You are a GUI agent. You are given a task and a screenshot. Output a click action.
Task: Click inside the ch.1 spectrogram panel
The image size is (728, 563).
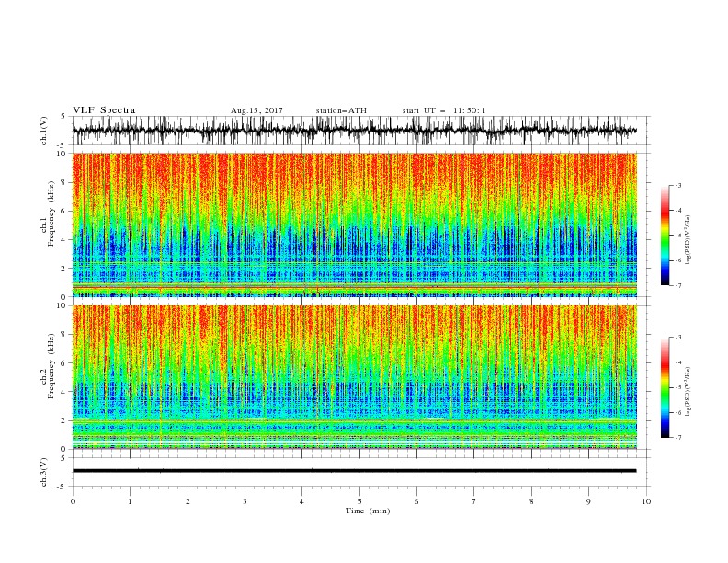coord(355,224)
